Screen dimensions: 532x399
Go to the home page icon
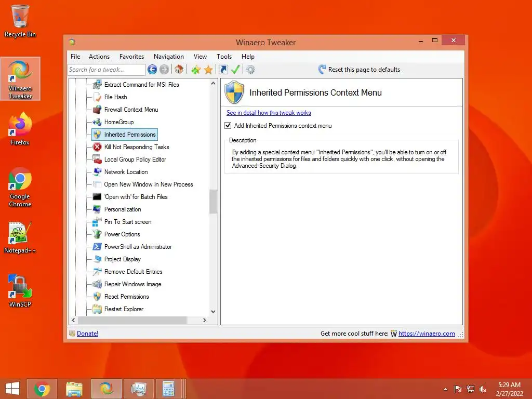point(179,70)
